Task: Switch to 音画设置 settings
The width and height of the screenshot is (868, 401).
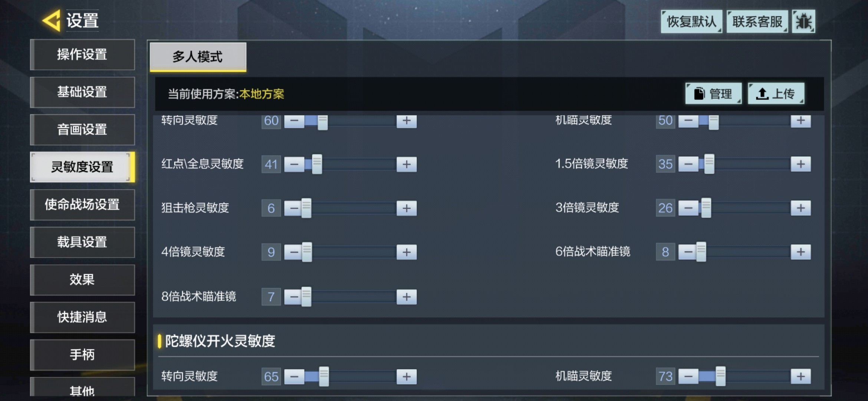Action: (x=82, y=130)
